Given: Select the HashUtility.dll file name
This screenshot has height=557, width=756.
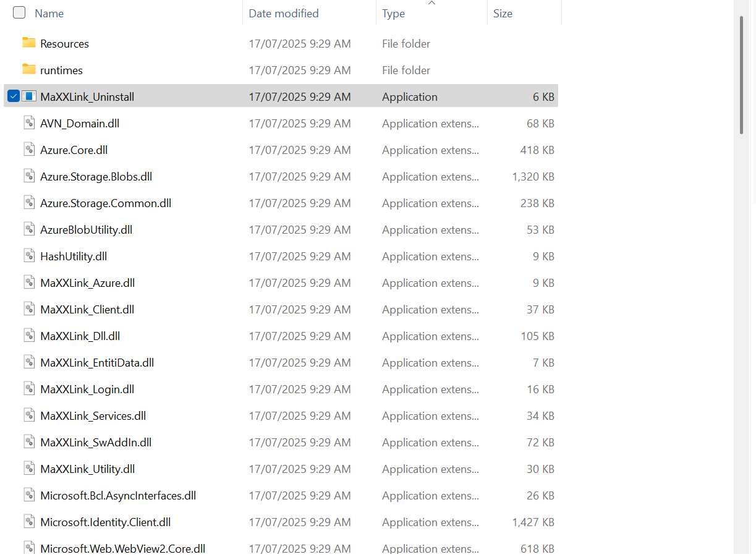Looking at the screenshot, I should tap(74, 257).
